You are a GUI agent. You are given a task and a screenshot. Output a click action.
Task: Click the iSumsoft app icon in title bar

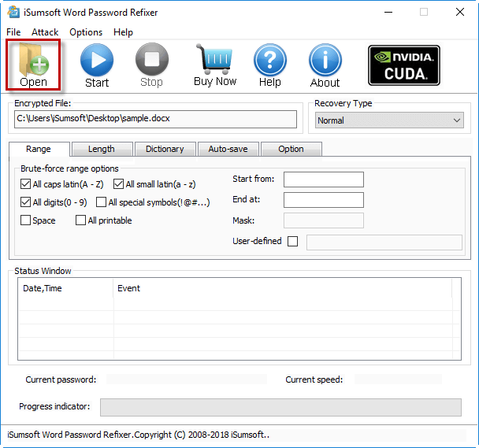pyautogui.click(x=13, y=13)
